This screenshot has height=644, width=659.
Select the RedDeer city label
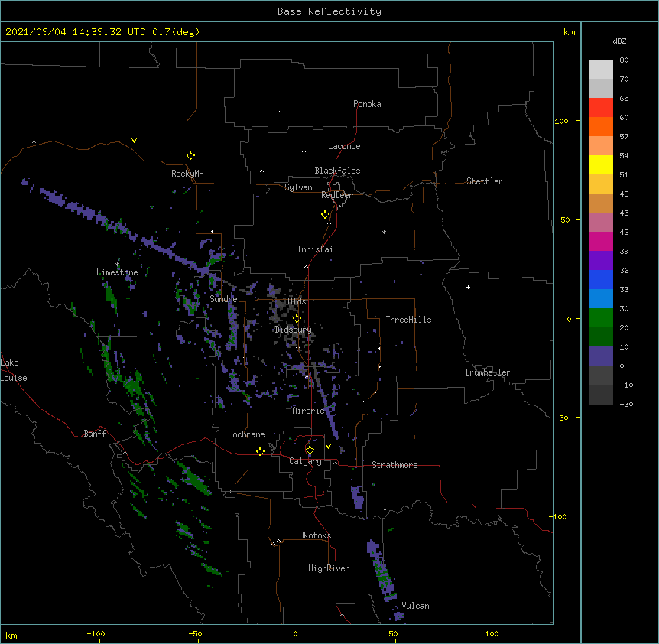tap(336, 195)
